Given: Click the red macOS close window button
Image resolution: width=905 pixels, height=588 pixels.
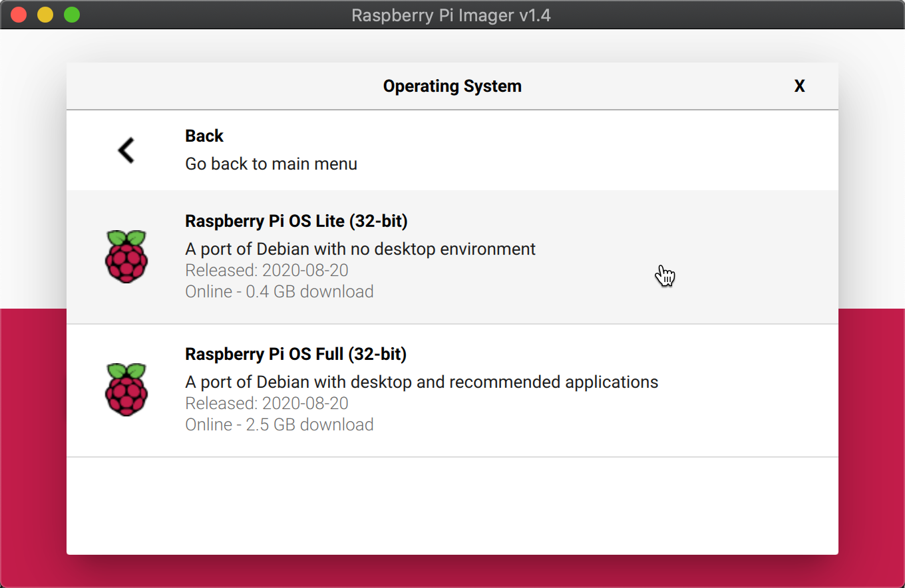Looking at the screenshot, I should (x=19, y=15).
